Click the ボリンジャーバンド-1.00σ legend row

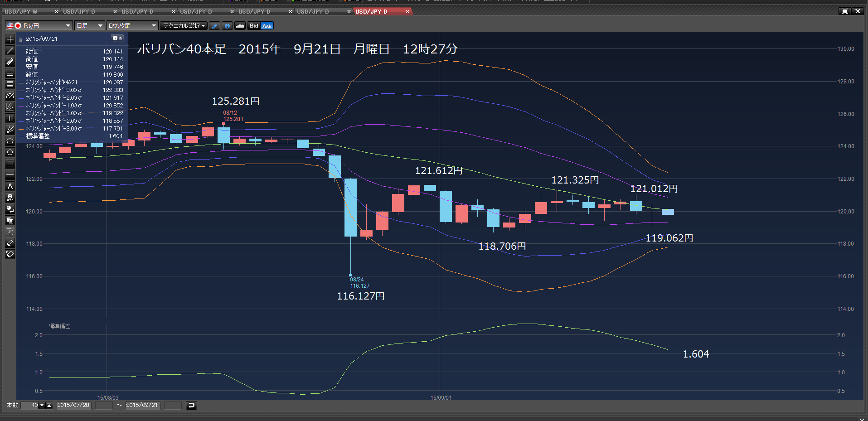coord(71,113)
